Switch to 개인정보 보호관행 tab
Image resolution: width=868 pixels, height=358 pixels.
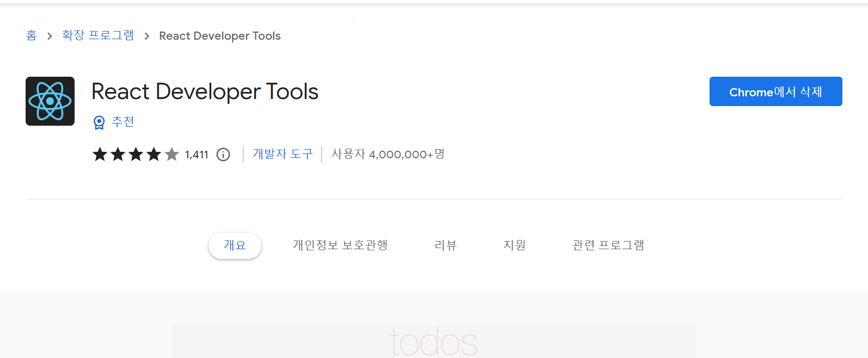(340, 245)
